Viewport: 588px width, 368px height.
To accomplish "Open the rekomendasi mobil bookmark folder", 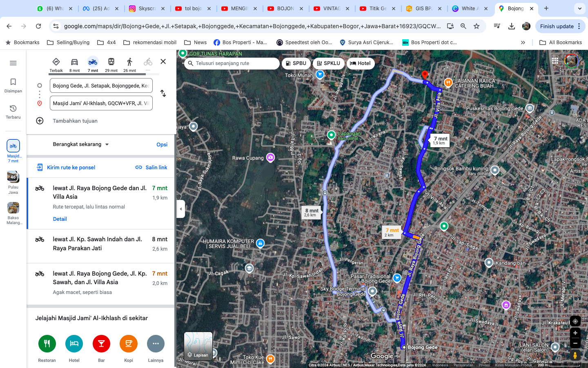I will pyautogui.click(x=150, y=43).
